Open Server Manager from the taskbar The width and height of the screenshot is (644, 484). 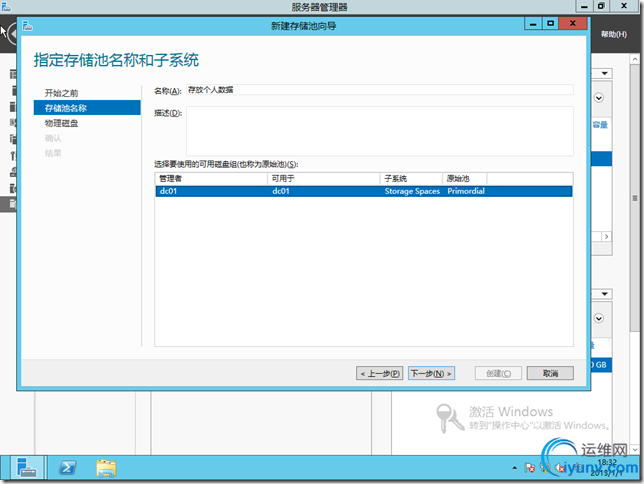point(27,468)
